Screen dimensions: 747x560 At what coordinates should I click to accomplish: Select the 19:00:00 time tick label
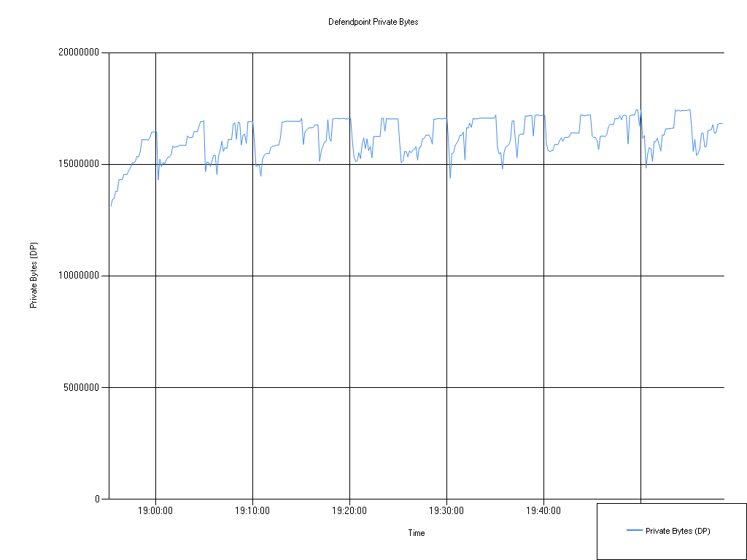point(155,511)
